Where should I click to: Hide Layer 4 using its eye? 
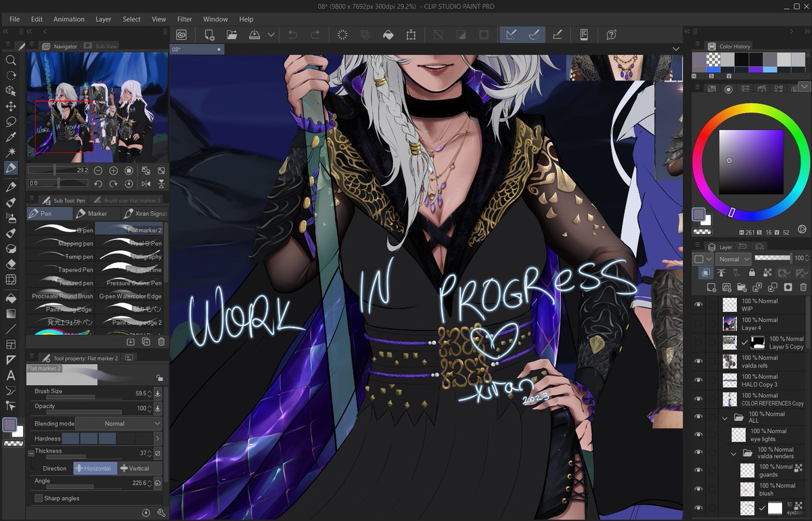click(698, 323)
